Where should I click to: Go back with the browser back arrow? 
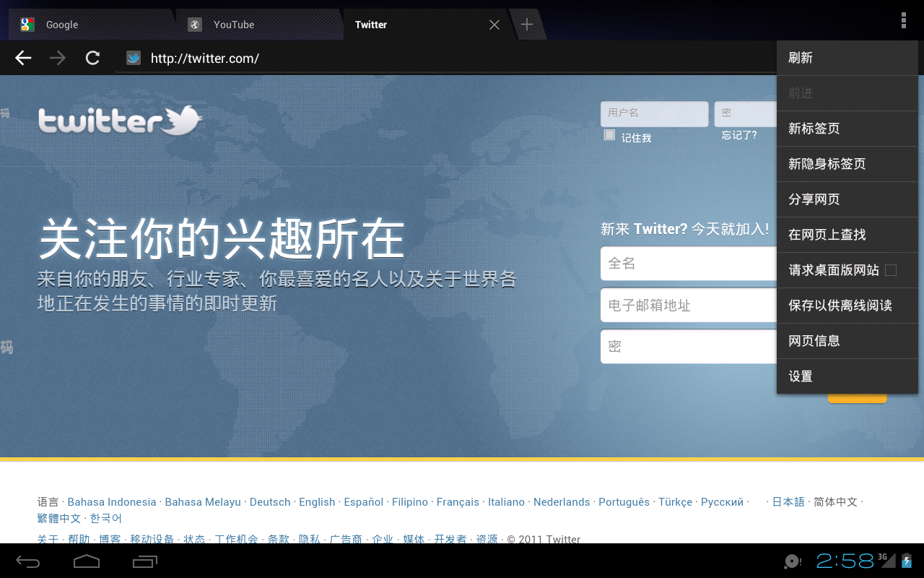pos(24,58)
